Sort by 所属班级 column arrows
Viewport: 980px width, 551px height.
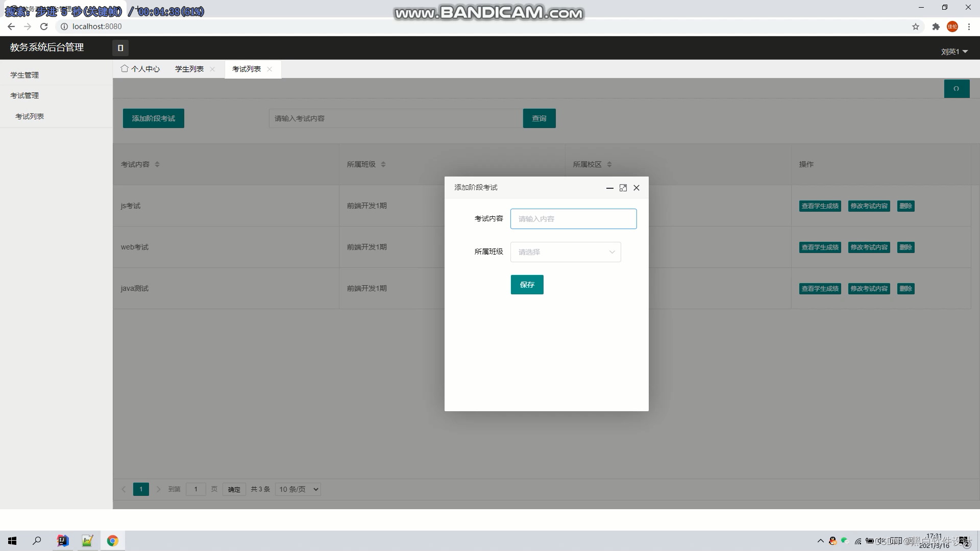tap(383, 164)
